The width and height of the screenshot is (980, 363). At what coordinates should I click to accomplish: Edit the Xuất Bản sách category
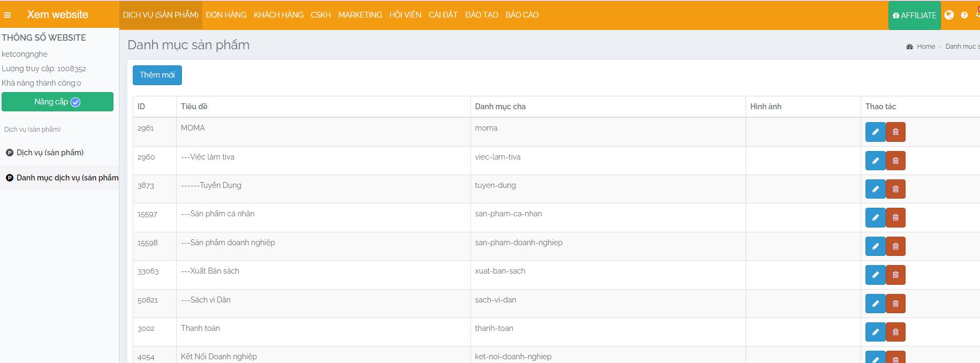tap(875, 275)
